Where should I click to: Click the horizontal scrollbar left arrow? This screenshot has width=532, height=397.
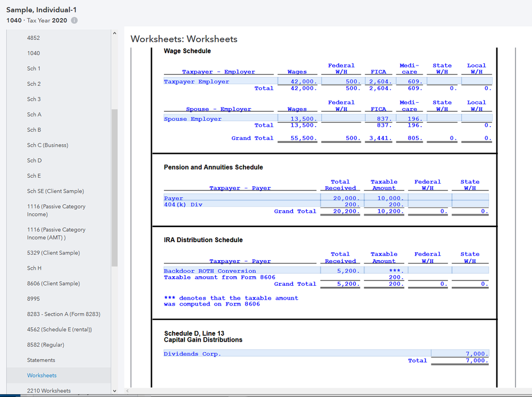[128, 392]
